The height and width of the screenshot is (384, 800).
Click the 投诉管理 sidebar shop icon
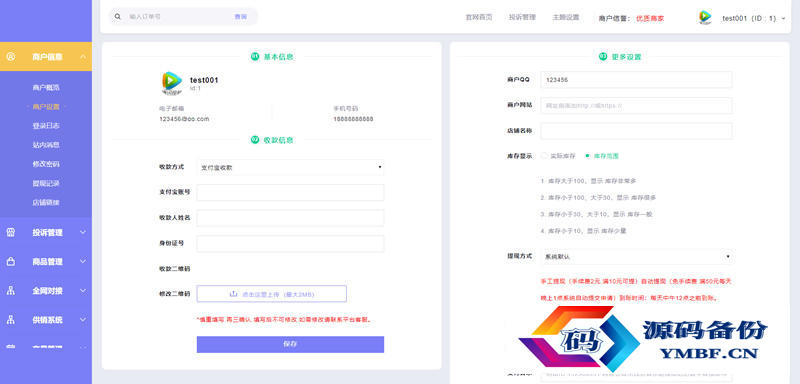pos(11,233)
